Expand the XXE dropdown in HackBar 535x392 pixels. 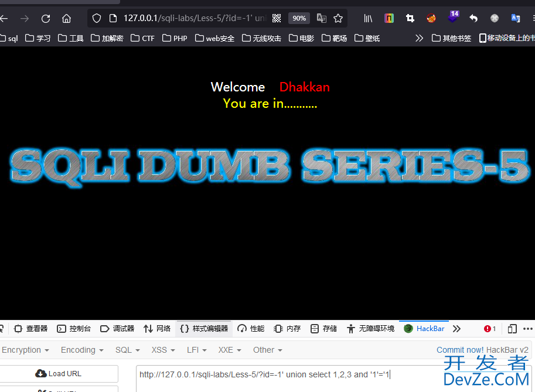tap(230, 350)
